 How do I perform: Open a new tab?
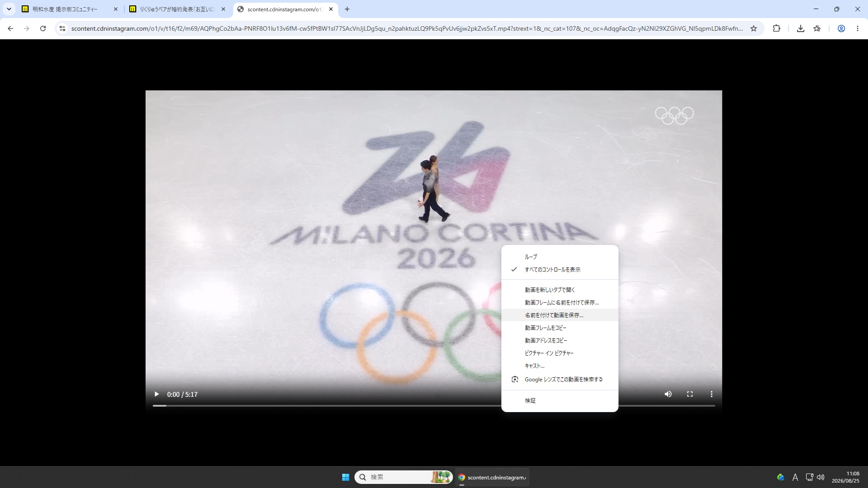pyautogui.click(x=347, y=9)
